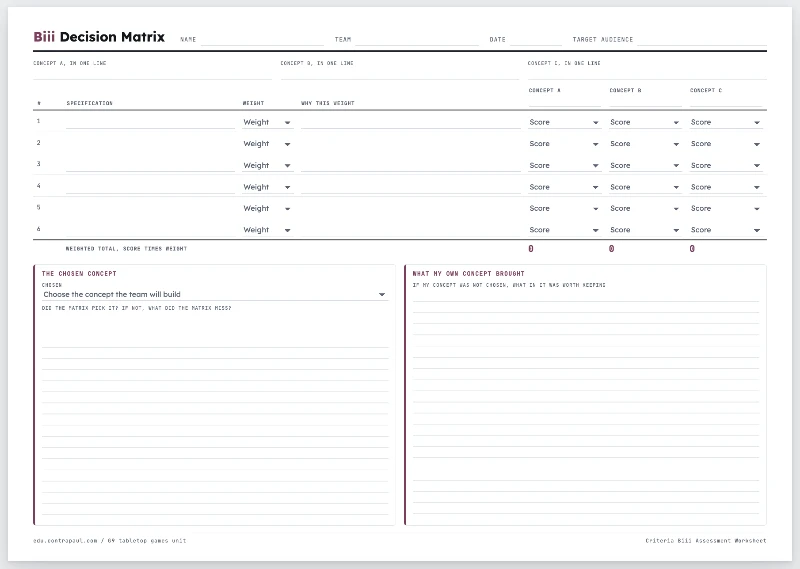The height and width of the screenshot is (569, 800).
Task: Open Concept A Score dropdown in row 4
Action: click(564, 187)
